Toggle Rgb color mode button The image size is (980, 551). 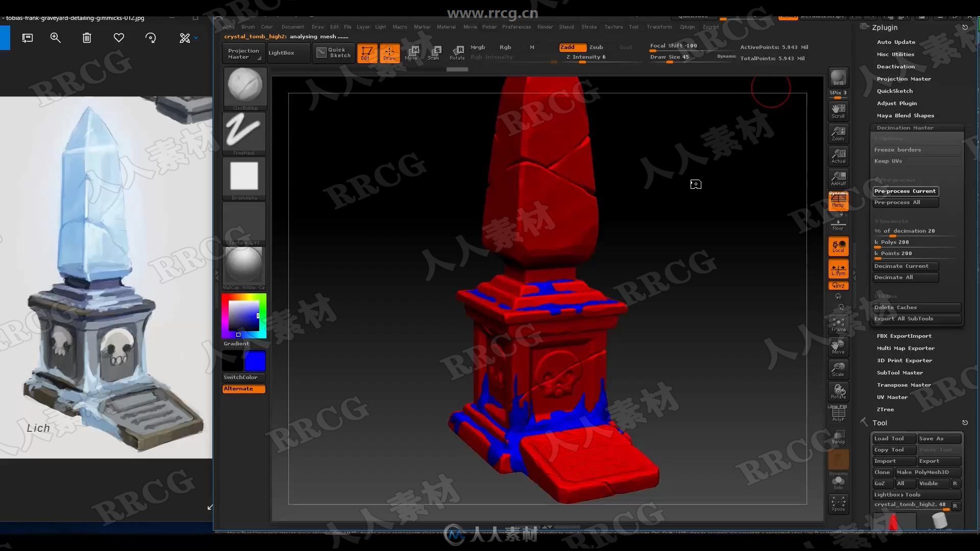point(505,46)
